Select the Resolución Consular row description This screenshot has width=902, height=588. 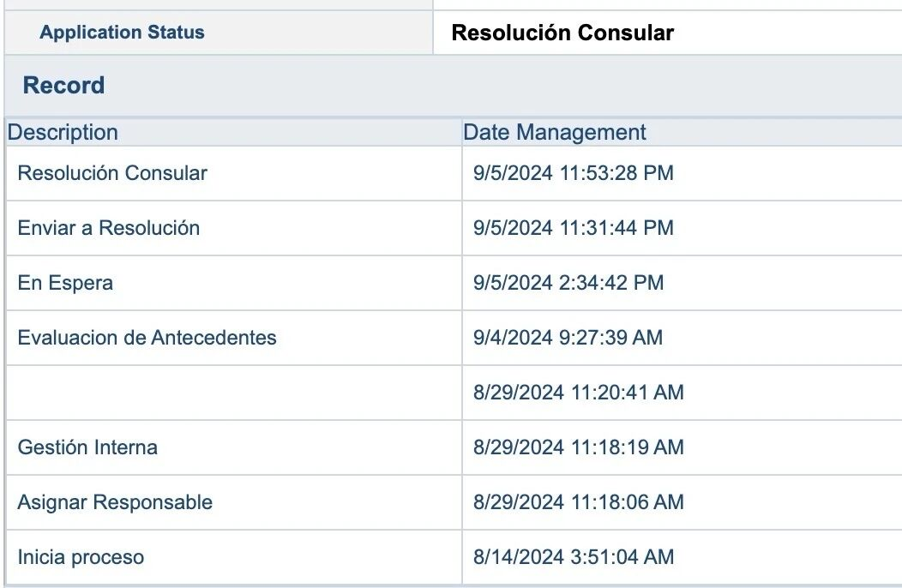tap(112, 173)
